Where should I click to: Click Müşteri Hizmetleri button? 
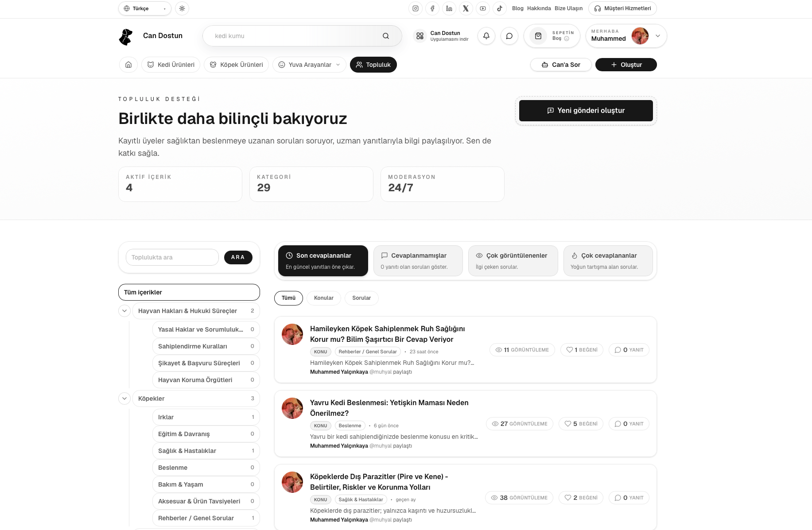coord(622,8)
